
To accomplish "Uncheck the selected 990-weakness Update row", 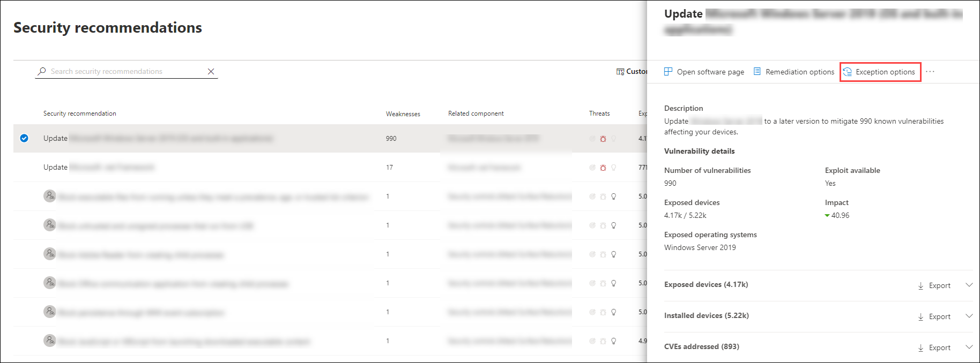I will [x=24, y=138].
